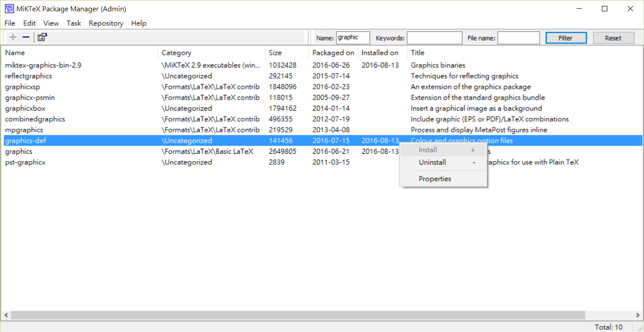
Task: Select the mpgraphics package row
Action: coord(322,130)
